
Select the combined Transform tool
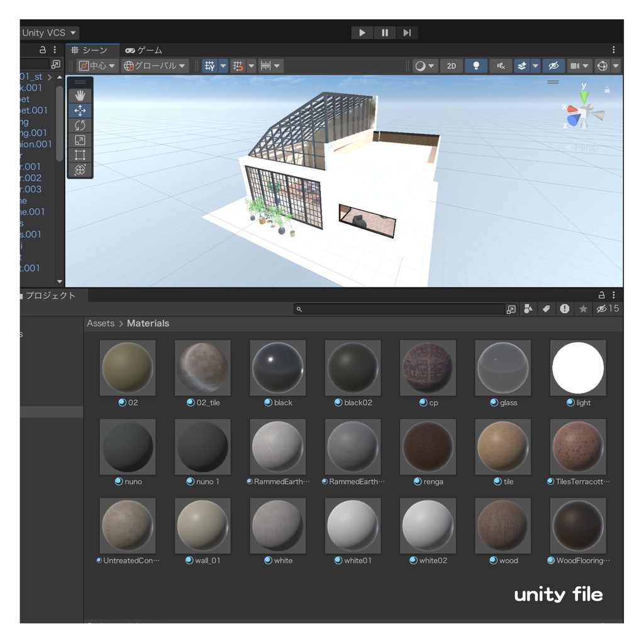(x=80, y=170)
